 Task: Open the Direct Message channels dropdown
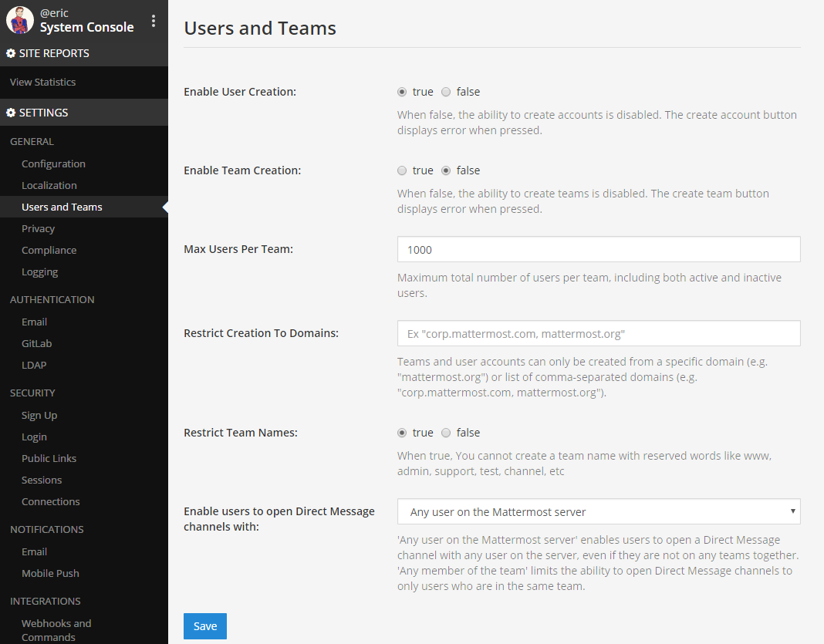(x=599, y=511)
